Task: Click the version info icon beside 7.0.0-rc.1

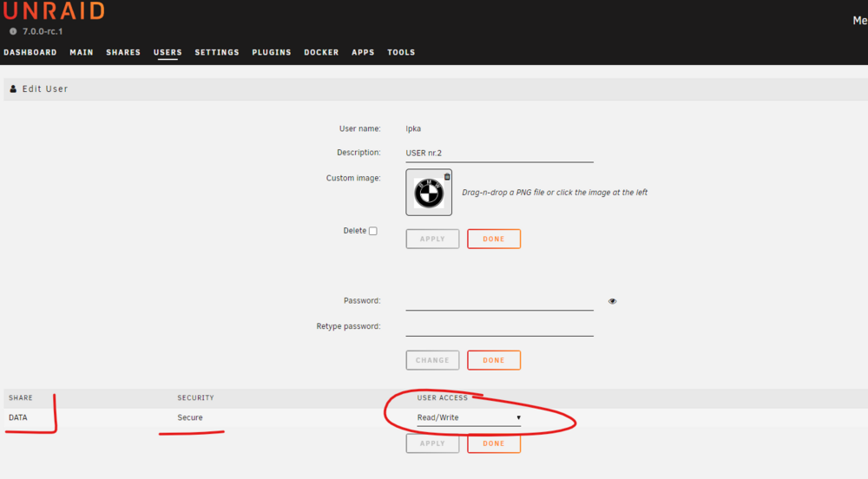Action: coord(13,31)
